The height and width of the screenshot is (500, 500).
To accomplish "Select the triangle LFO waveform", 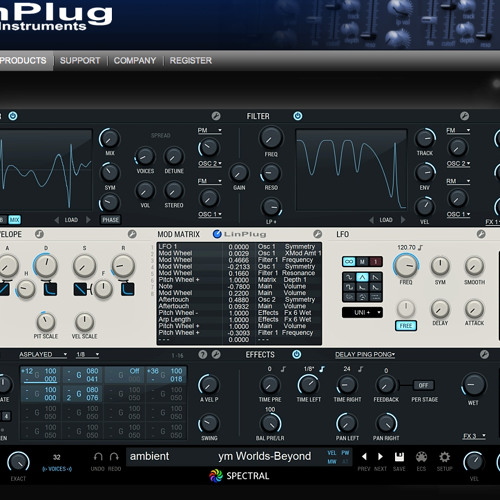I will 362,277.
